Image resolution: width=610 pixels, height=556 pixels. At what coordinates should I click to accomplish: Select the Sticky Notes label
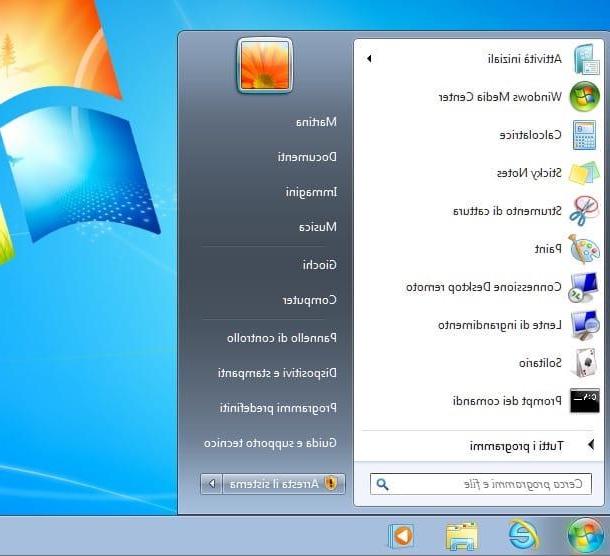point(529,173)
